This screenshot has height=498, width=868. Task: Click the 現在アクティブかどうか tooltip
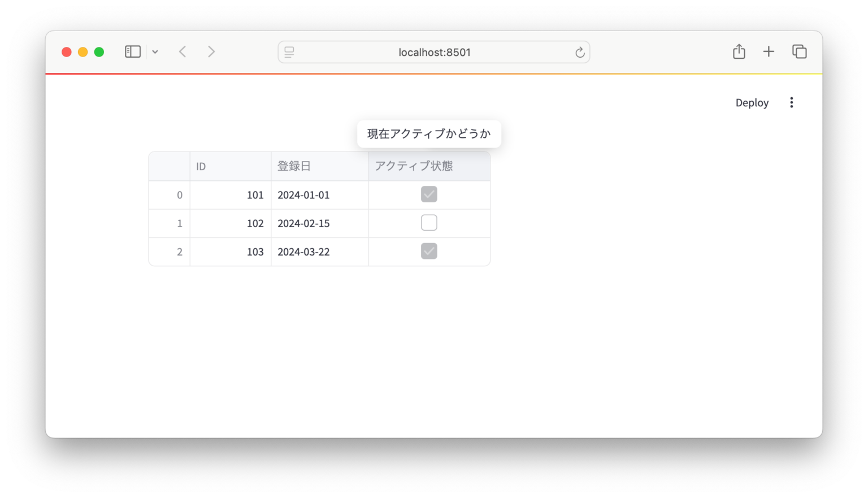tap(428, 133)
